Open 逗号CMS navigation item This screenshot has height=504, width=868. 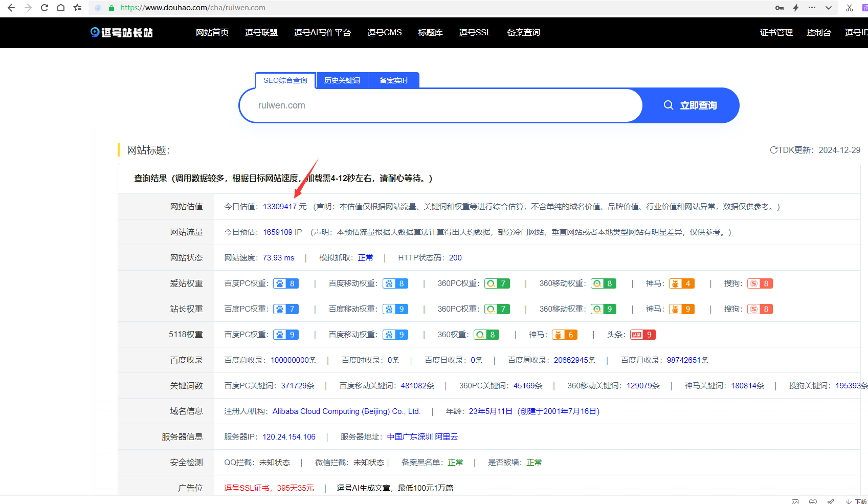[x=385, y=32]
